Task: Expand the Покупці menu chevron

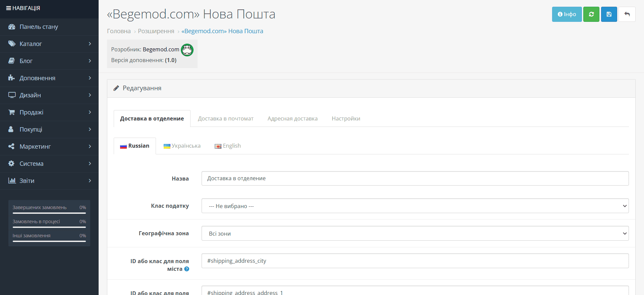Action: (90, 129)
